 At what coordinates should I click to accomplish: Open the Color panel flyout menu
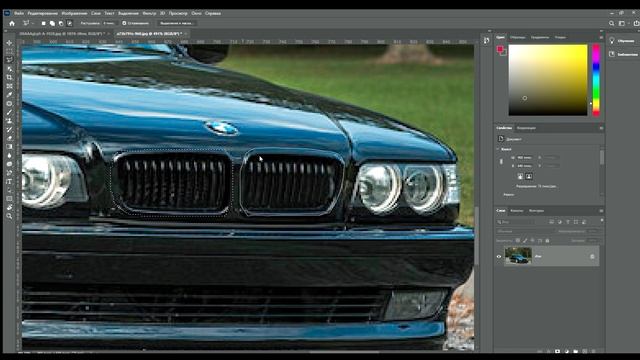601,37
